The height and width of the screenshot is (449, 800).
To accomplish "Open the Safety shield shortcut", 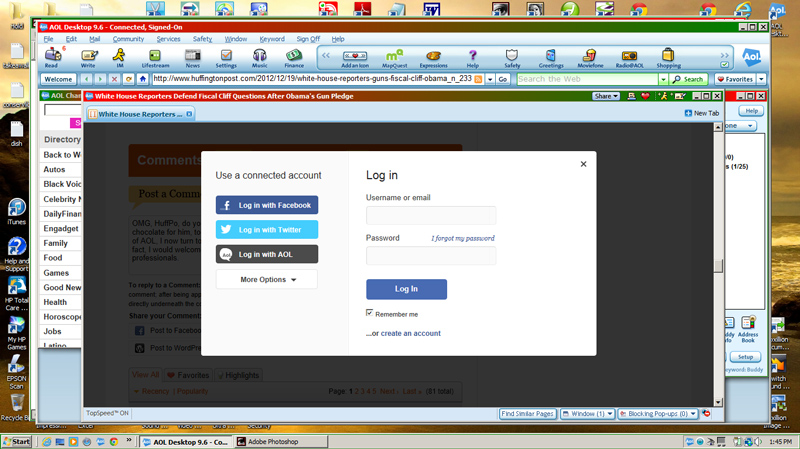I will [512, 58].
